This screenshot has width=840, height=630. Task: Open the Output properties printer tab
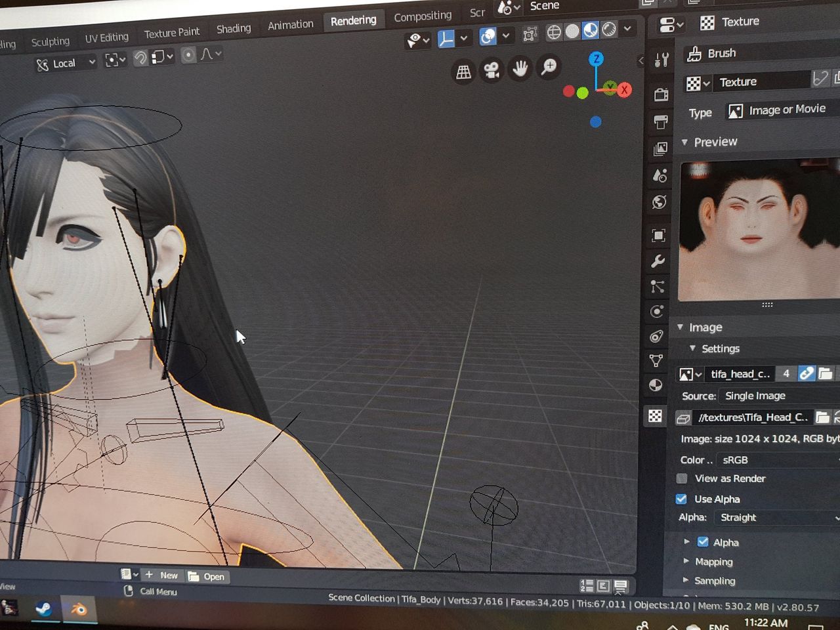[660, 122]
